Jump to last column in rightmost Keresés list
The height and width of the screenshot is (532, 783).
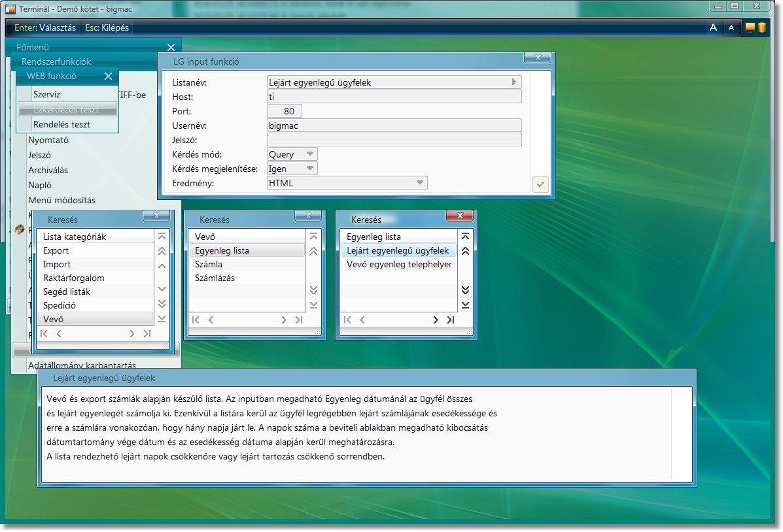(x=451, y=320)
